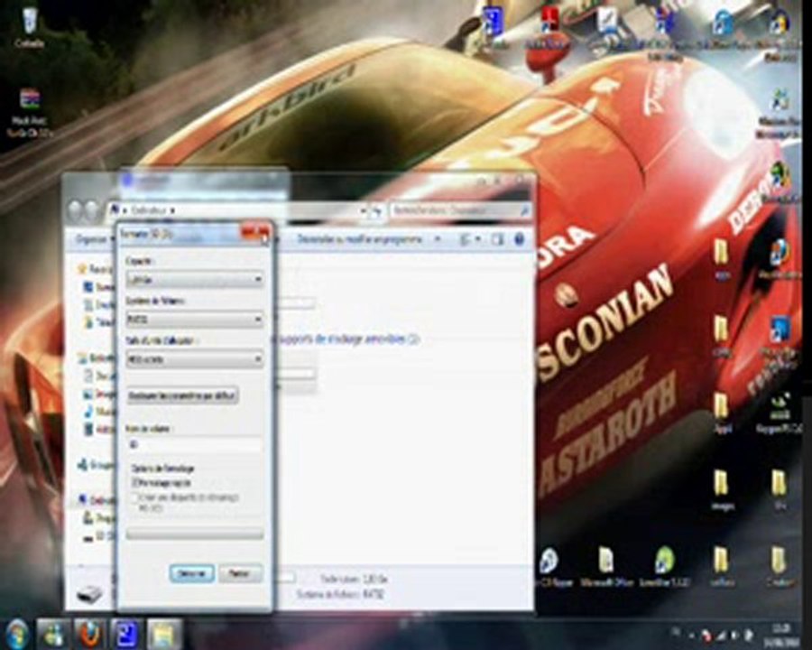This screenshot has width=812, height=650.
Task: Click the Bibliothèques icon in sidebar
Action: (x=82, y=357)
